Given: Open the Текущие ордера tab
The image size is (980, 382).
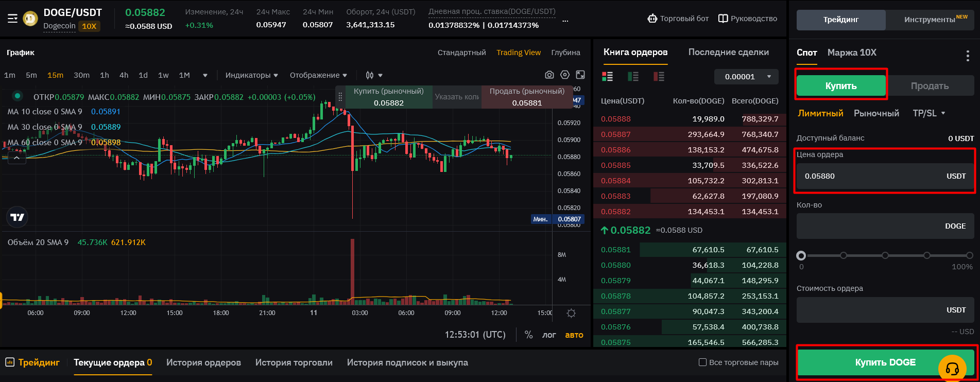Looking at the screenshot, I should (x=113, y=362).
